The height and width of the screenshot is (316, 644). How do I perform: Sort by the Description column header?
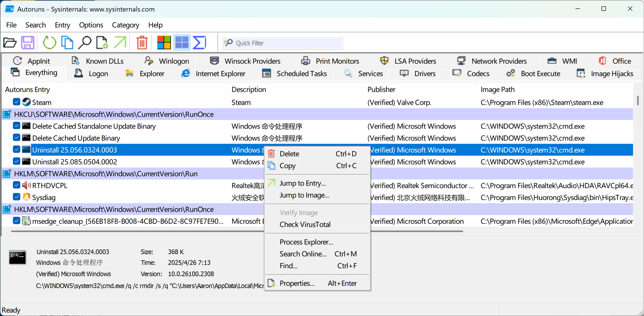[x=296, y=89]
